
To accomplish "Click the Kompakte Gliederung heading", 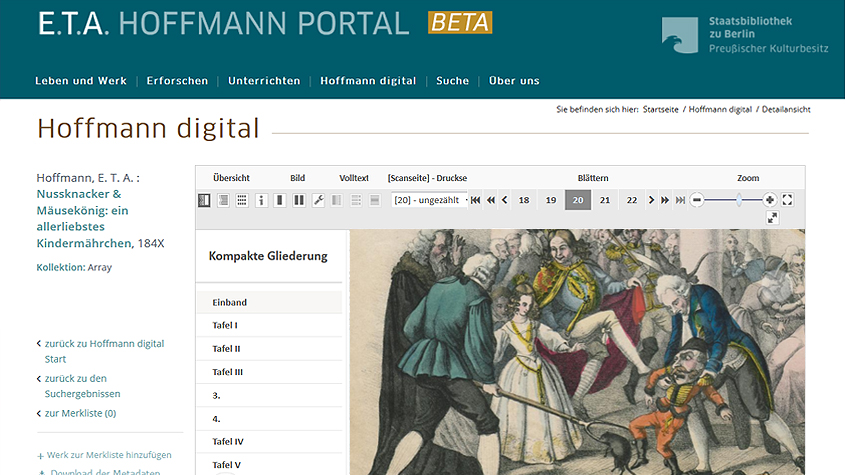I will (268, 256).
